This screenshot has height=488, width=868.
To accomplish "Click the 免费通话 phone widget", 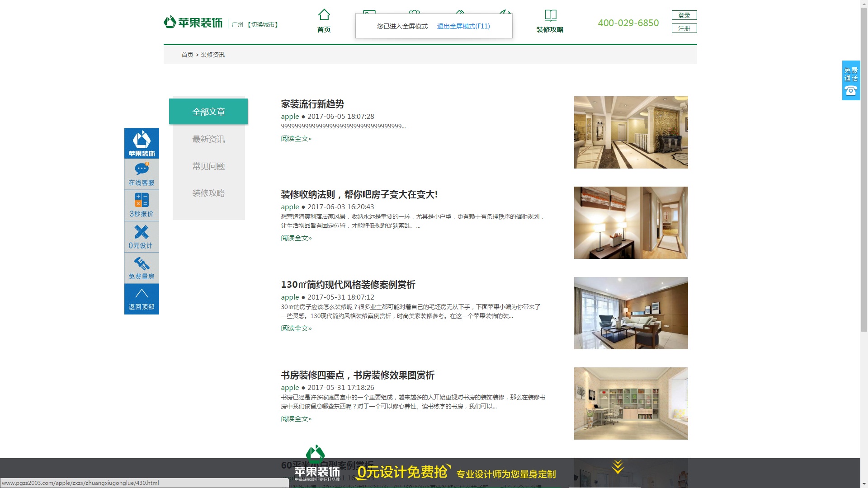I will (x=851, y=80).
